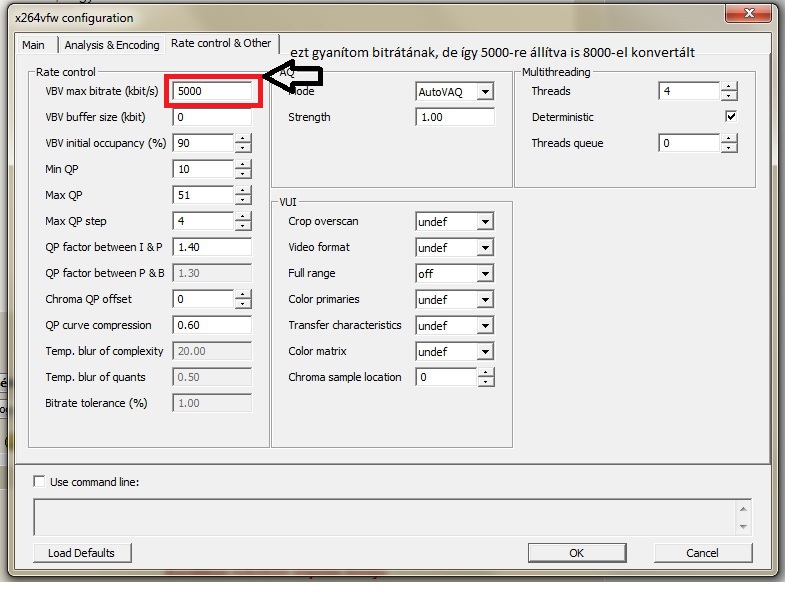This screenshot has height=592, width=785.
Task: Click the VBV buffer size field
Action: (212, 117)
